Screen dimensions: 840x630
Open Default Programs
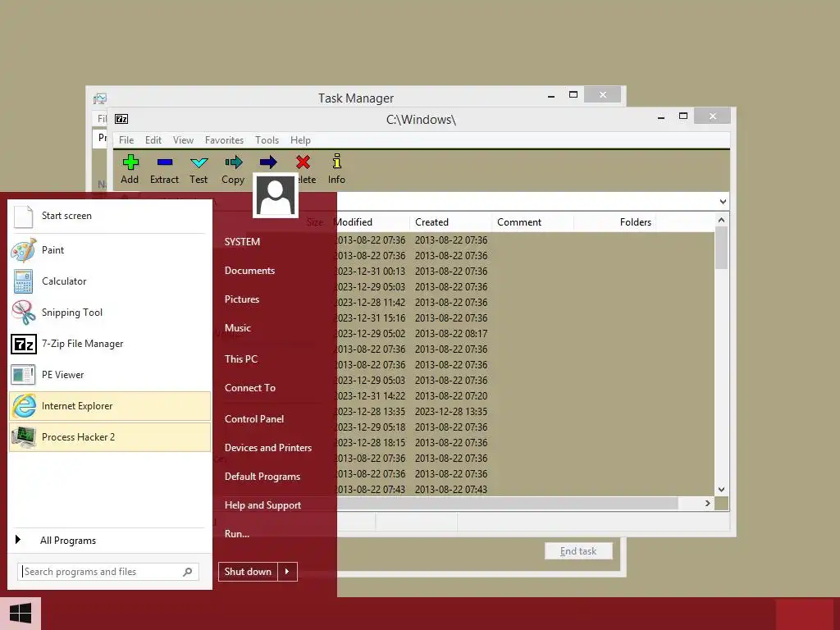262,477
